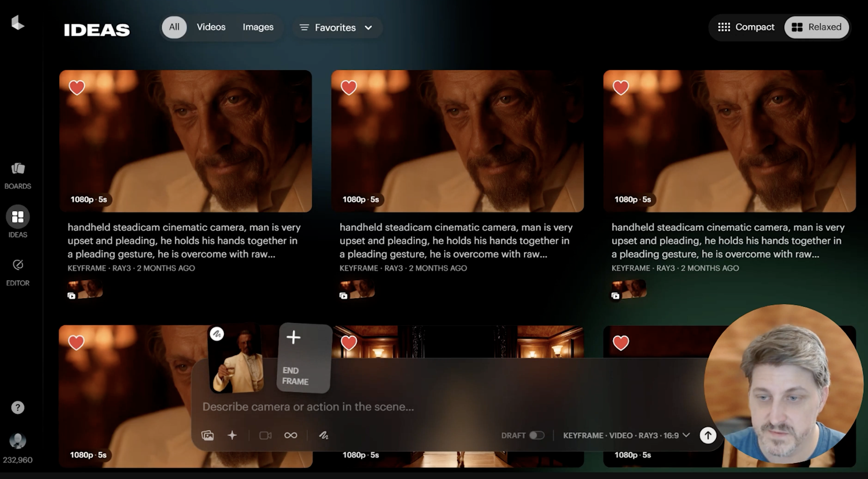The width and height of the screenshot is (868, 479).
Task: Click the scribble modify icon in prompt toolbar
Action: [324, 435]
